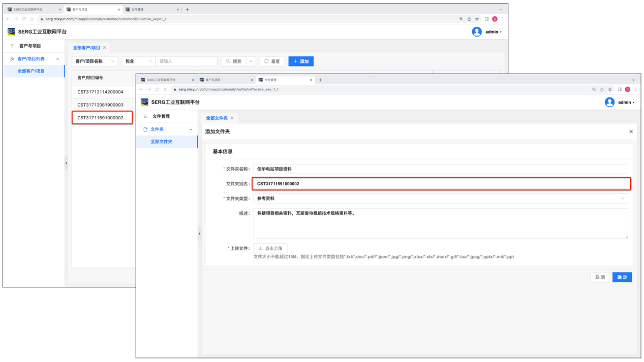This screenshot has height=362, width=644.
Task: Open the 包含 condition dropdown
Action: (139, 61)
